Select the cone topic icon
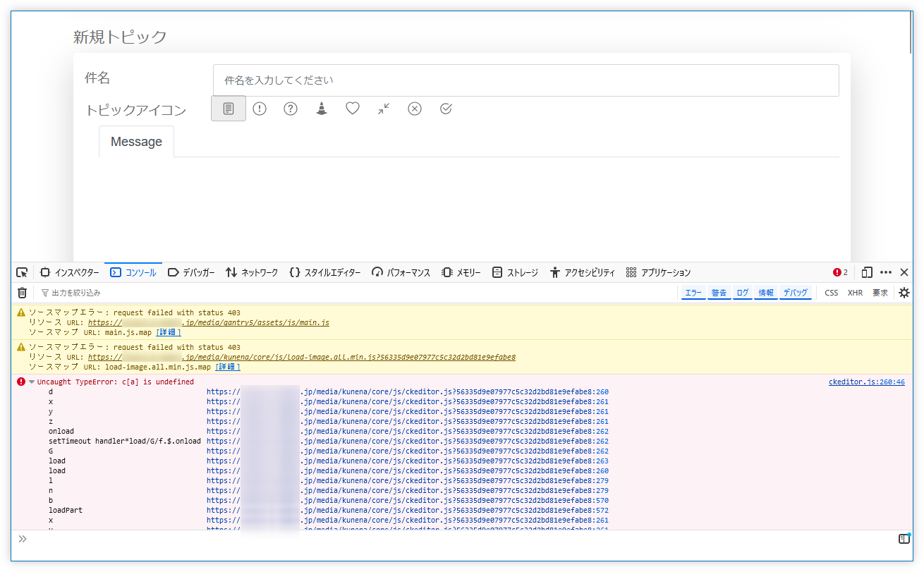 pyautogui.click(x=322, y=109)
